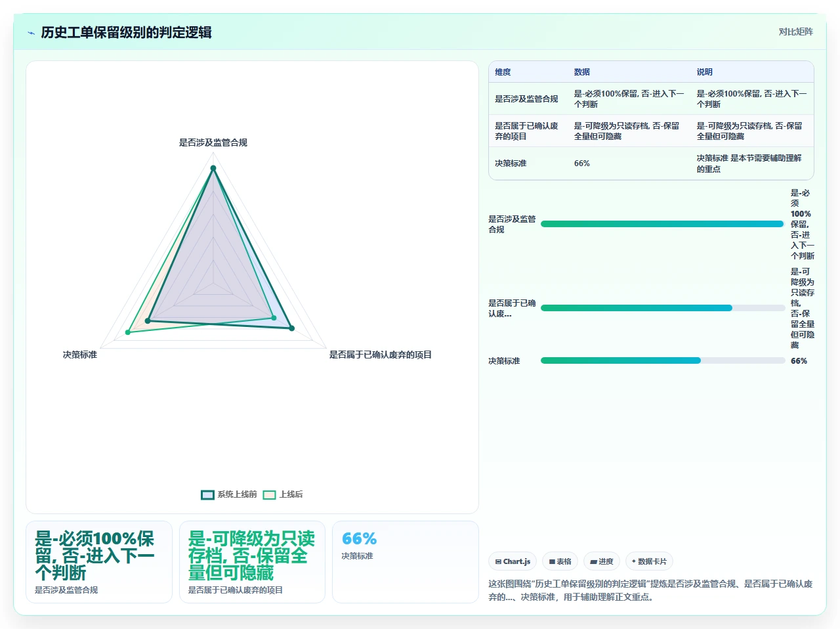Toggle the 上线后 legend item

click(283, 494)
